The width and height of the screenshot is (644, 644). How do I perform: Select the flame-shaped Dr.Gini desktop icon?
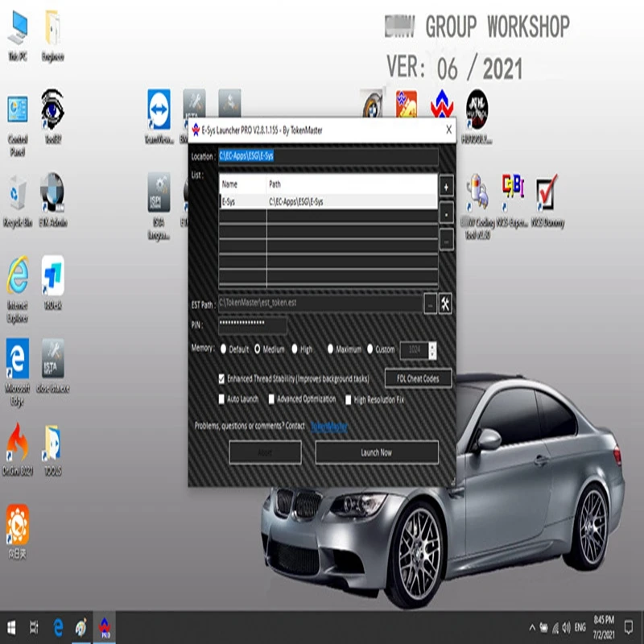[x=17, y=450]
